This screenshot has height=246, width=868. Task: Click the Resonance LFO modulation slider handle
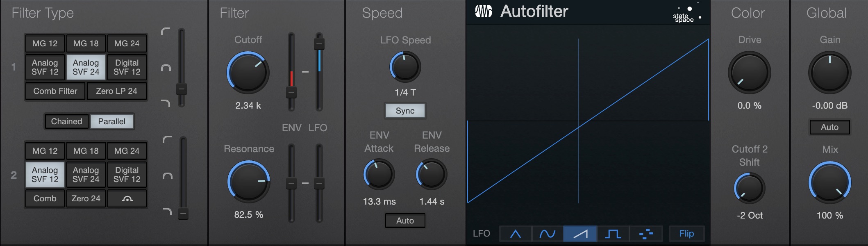(319, 183)
